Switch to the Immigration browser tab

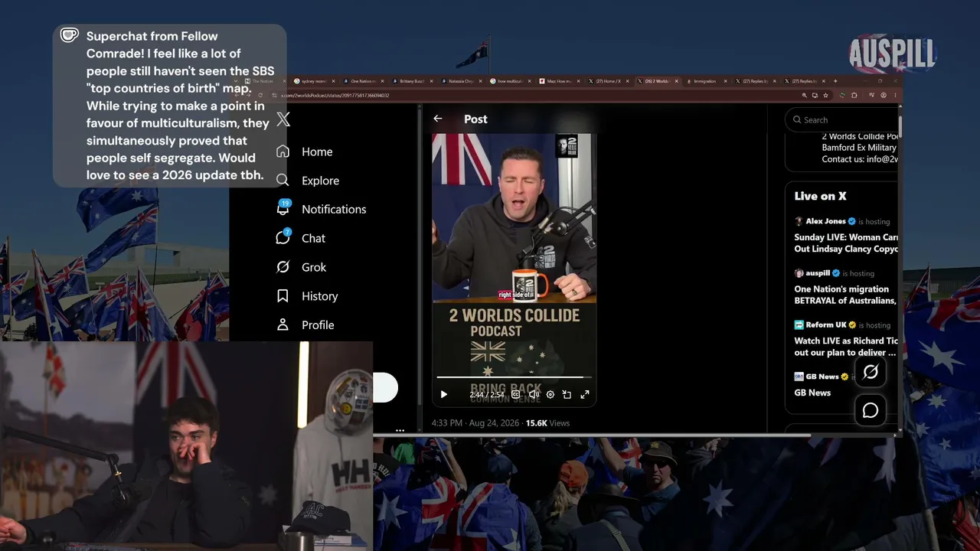pyautogui.click(x=707, y=81)
